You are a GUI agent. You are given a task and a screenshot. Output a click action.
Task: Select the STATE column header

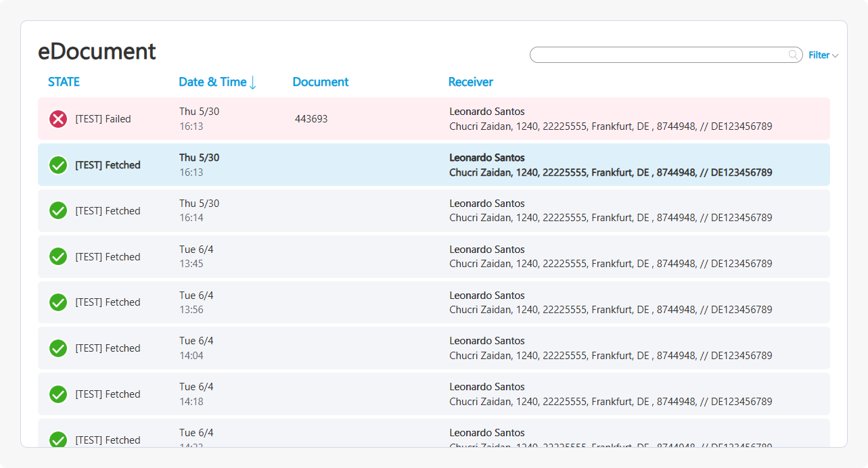[x=64, y=82]
